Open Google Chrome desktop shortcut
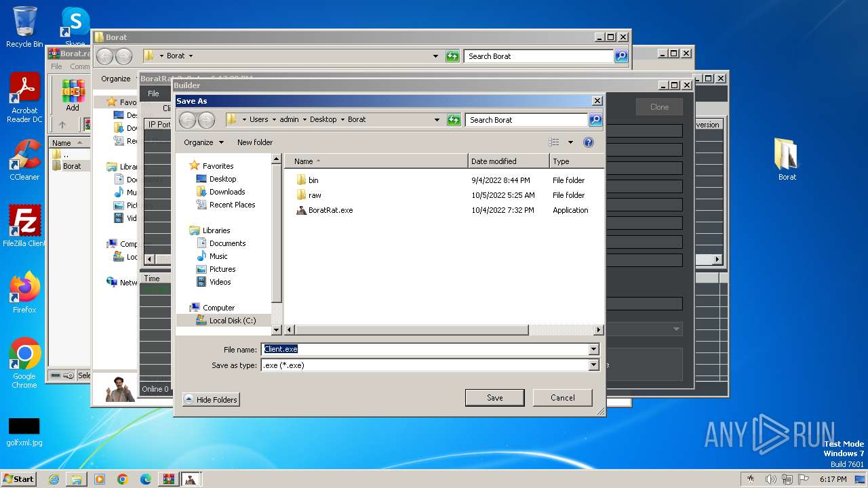The height and width of the screenshot is (488, 868). click(24, 363)
